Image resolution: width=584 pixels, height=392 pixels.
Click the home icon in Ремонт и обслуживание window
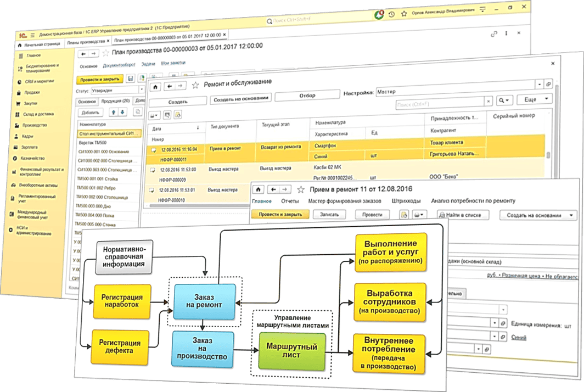(156, 86)
